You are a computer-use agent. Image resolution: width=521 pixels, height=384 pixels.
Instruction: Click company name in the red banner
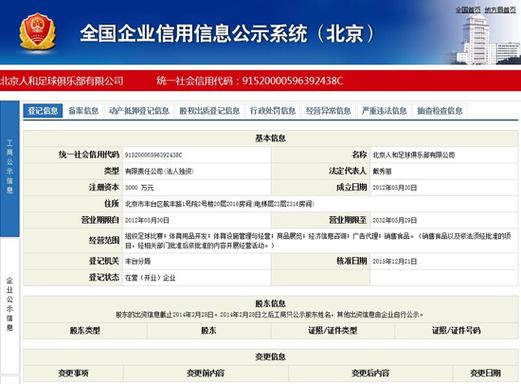62,81
